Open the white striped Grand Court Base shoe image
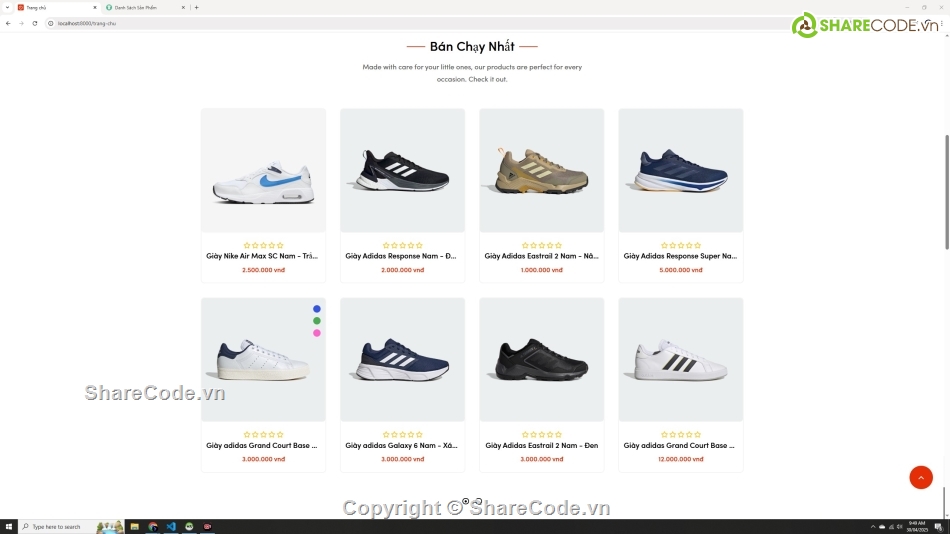Screen dimensions: 950x534 (680, 359)
